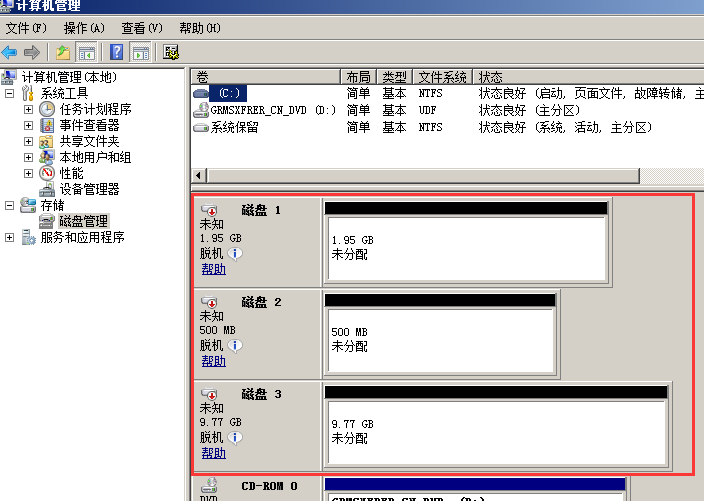
Task: Click the 任务计划程序 clock icon
Action: 47,109
